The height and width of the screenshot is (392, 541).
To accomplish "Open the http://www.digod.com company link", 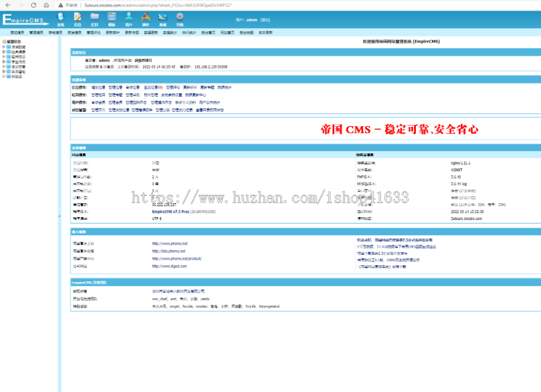I will point(170,266).
